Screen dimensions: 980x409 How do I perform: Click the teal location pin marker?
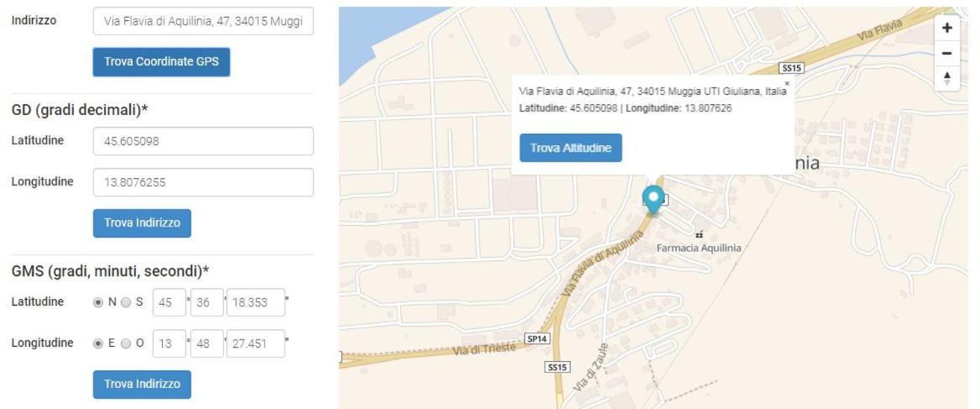[x=654, y=200]
